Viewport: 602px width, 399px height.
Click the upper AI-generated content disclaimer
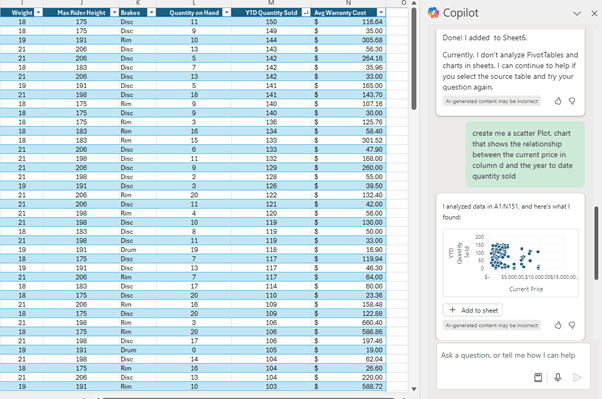[x=492, y=101]
